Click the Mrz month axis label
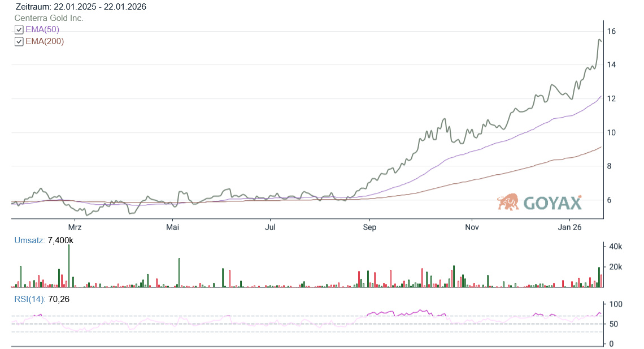 [75, 227]
